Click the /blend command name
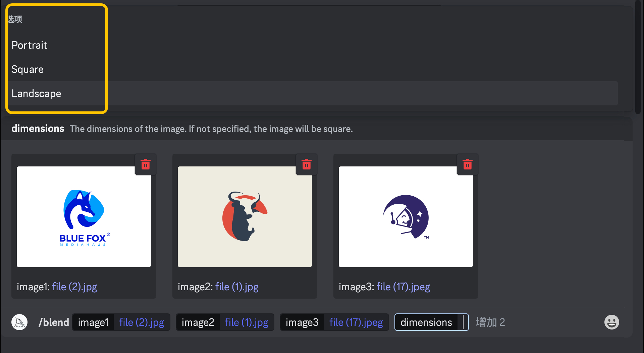 (x=54, y=322)
